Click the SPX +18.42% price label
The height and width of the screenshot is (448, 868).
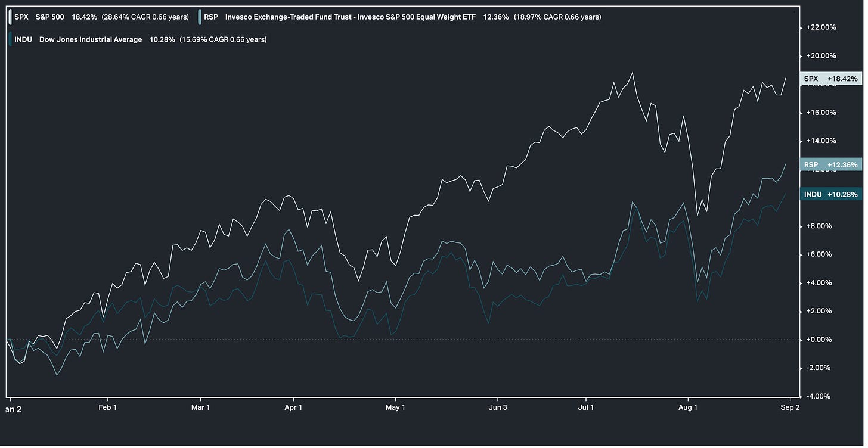[830, 79]
